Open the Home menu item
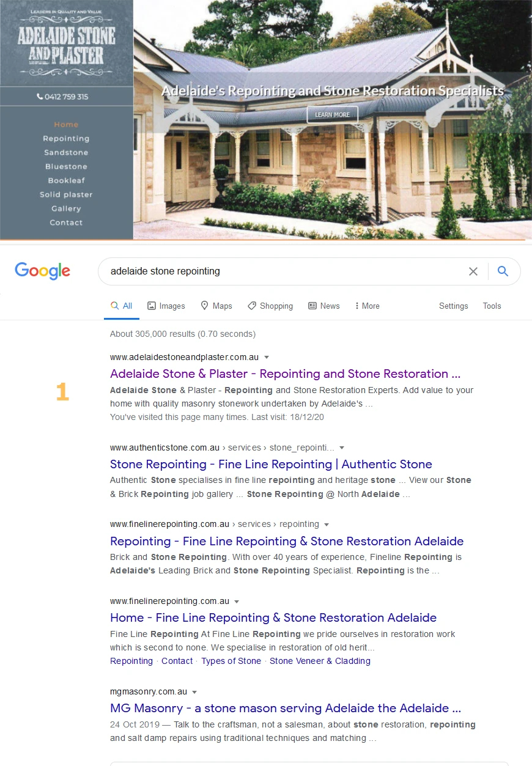The height and width of the screenshot is (766, 532). pyautogui.click(x=66, y=125)
